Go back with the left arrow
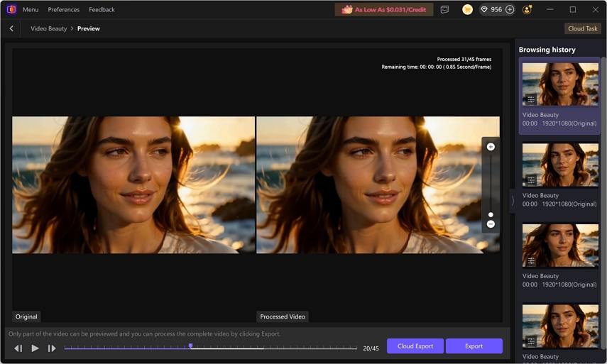Image resolution: width=607 pixels, height=364 pixels. point(11,28)
